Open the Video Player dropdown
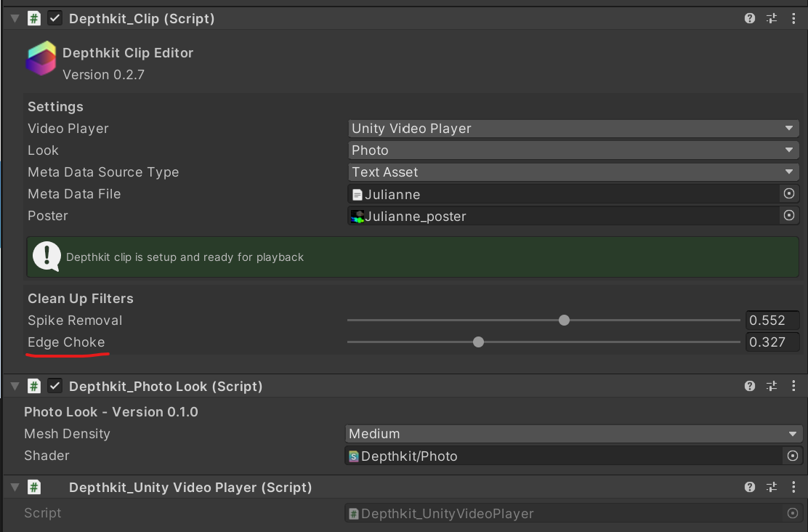The height and width of the screenshot is (532, 808). pos(573,129)
